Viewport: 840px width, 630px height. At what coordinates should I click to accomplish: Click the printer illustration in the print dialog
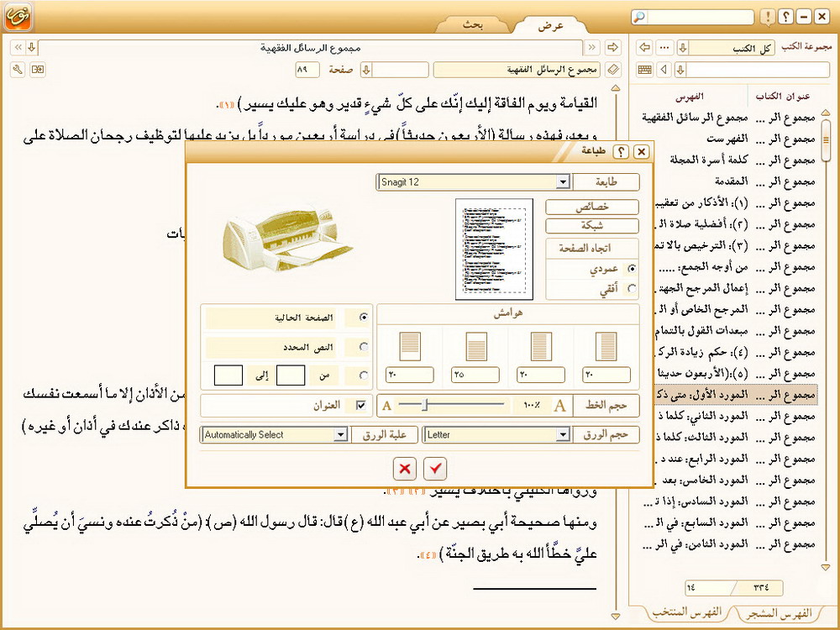(286, 239)
